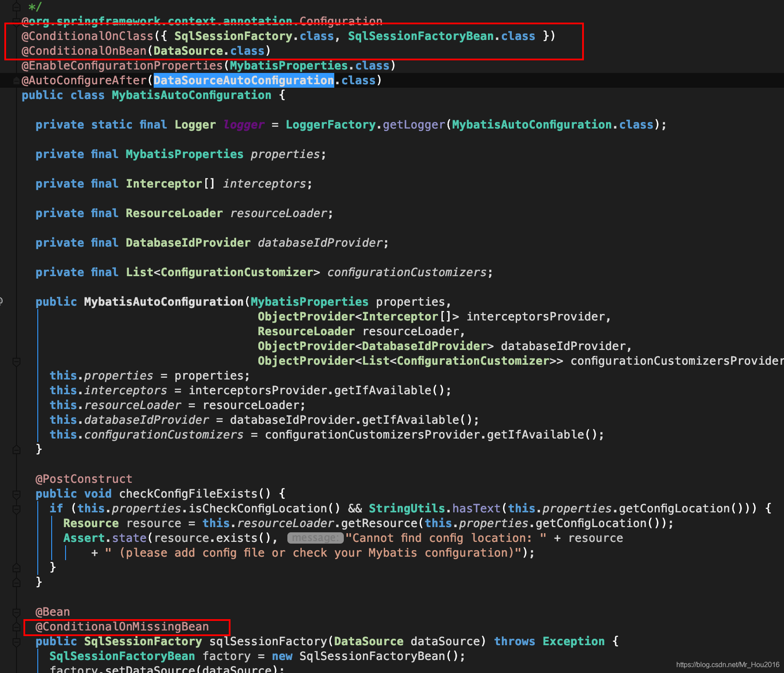Click databaseIdProvider field declaration name
Image resolution: width=784 pixels, height=673 pixels.
[320, 243]
